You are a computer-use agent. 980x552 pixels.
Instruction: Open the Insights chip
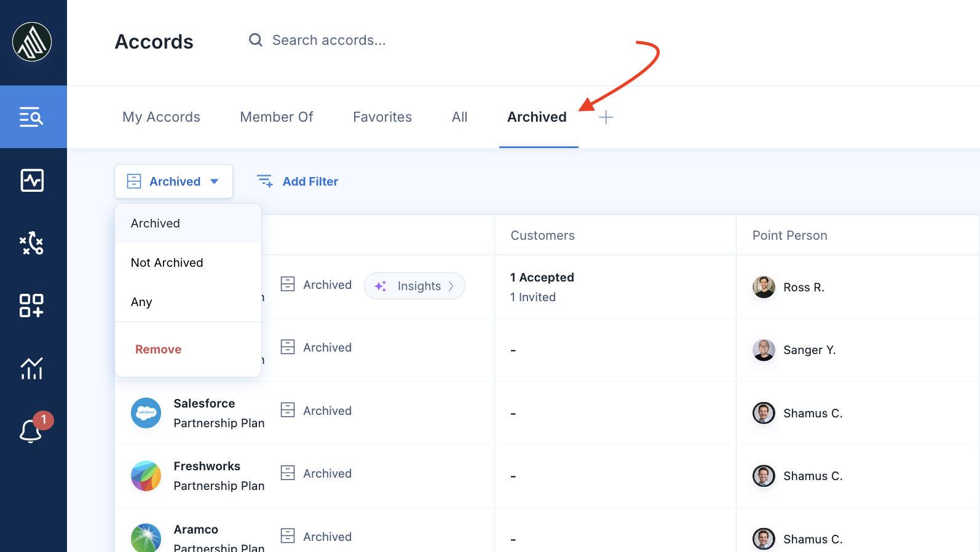(414, 286)
